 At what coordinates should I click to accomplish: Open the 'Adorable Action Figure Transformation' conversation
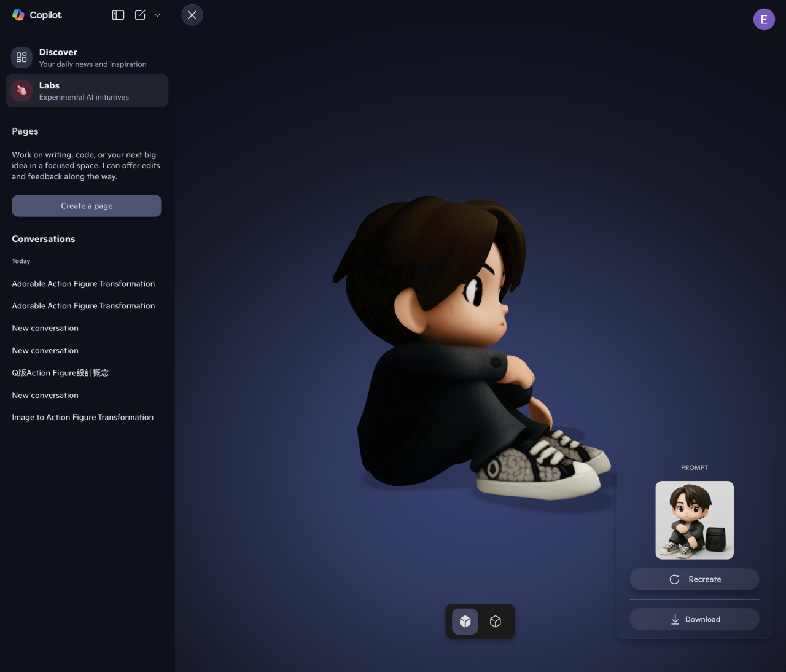tap(83, 283)
